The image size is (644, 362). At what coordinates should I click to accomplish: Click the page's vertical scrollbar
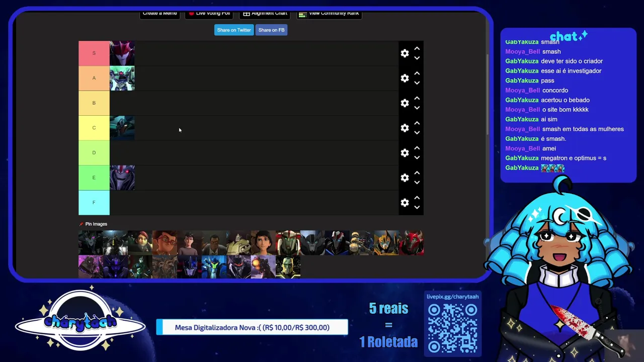point(487,94)
